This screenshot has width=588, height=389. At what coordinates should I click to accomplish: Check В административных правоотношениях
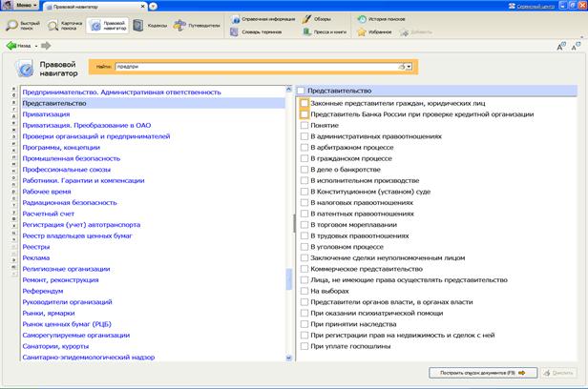click(304, 136)
